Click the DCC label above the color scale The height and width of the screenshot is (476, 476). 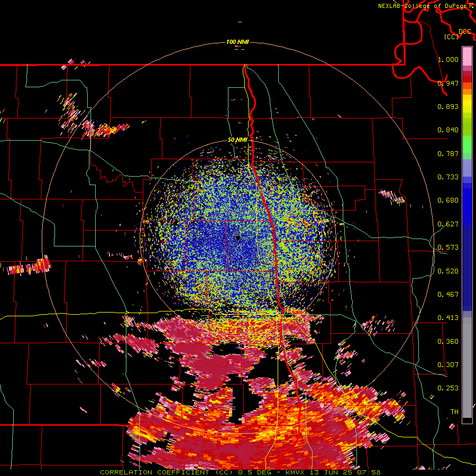click(x=464, y=31)
